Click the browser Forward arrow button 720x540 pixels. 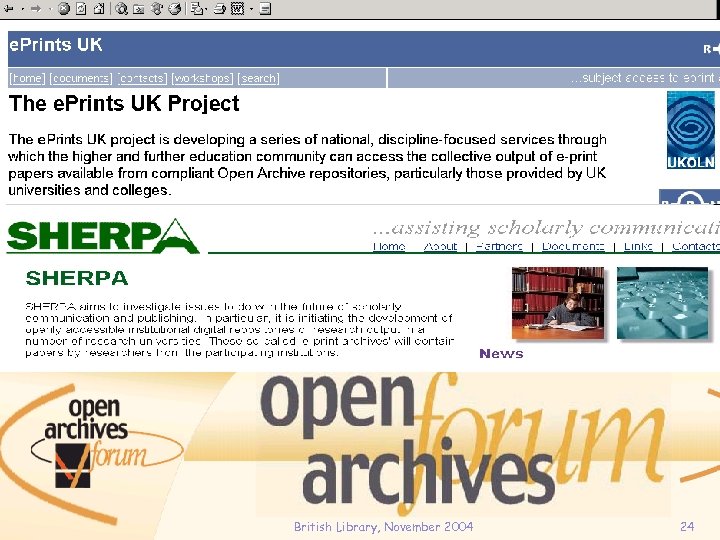(x=36, y=9)
